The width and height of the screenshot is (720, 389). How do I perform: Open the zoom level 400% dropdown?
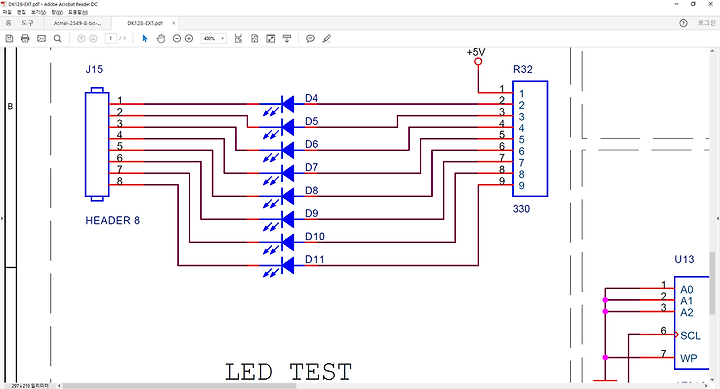(x=214, y=39)
